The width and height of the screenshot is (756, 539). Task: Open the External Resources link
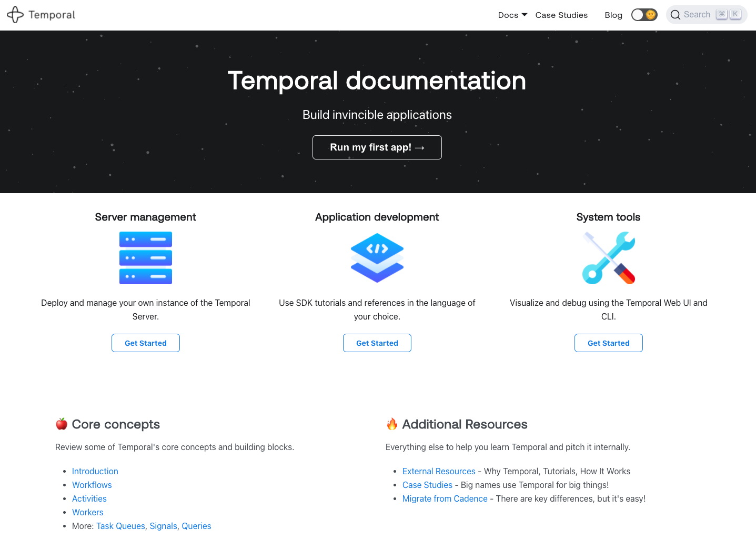pos(439,471)
